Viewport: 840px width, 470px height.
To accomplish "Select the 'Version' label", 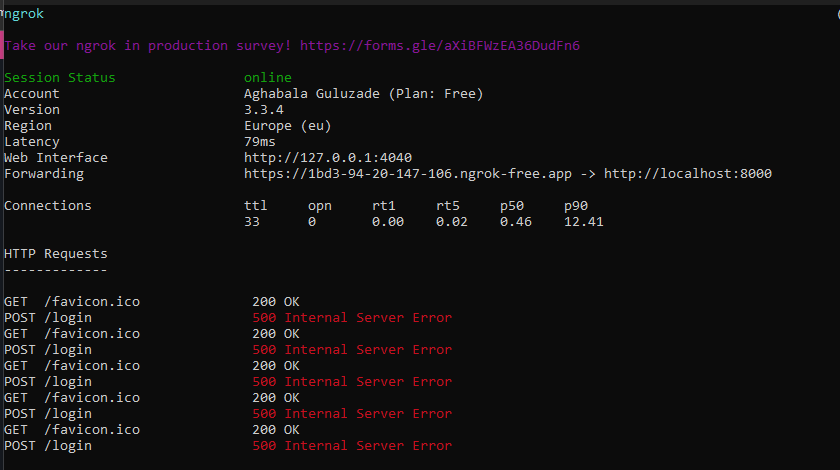I will 32,110.
